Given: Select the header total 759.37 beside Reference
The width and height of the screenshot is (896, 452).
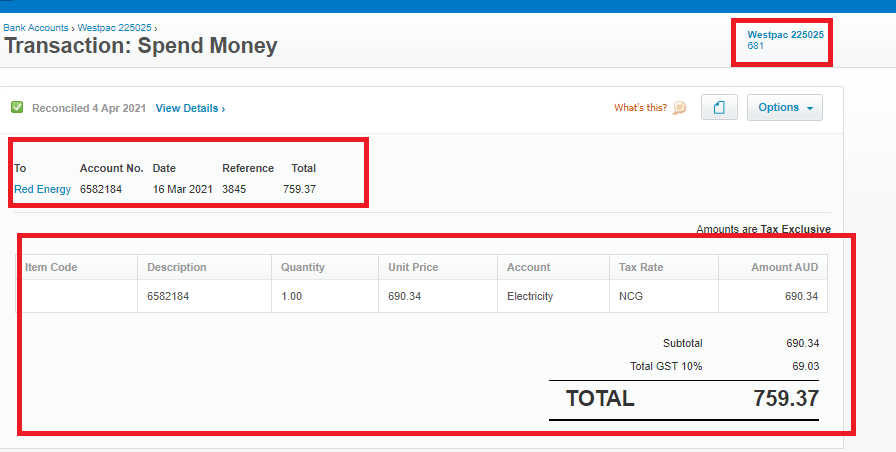Looking at the screenshot, I should point(299,189).
